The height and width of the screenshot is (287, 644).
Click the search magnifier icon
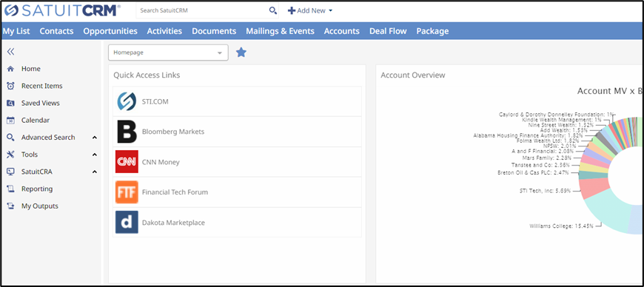(272, 10)
